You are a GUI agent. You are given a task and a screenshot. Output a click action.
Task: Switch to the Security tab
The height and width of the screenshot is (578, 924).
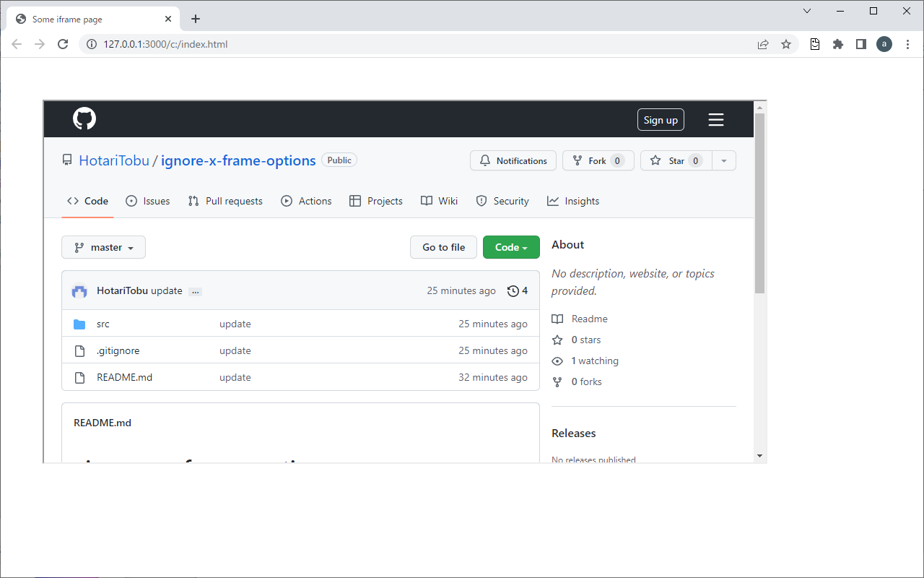pos(502,201)
